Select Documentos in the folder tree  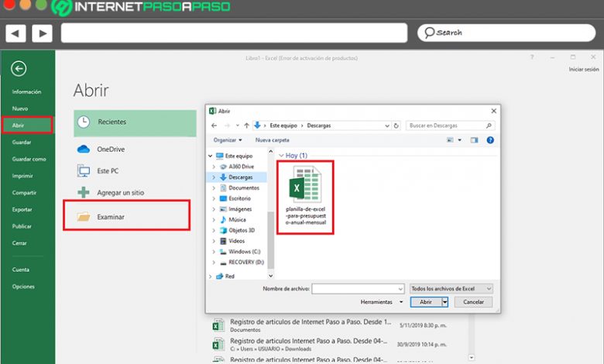click(244, 188)
